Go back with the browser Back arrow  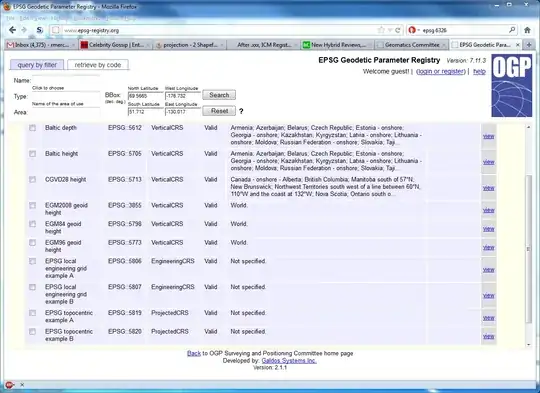pos(12,30)
